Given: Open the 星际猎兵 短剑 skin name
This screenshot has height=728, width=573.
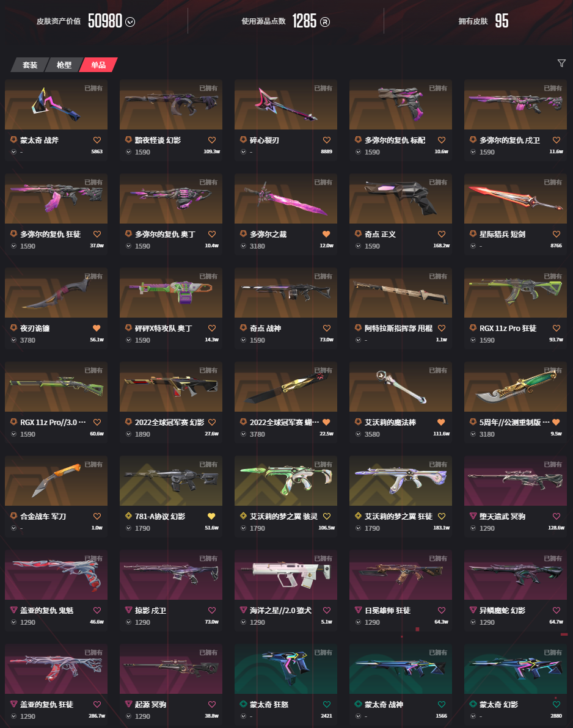Looking at the screenshot, I should pos(502,234).
